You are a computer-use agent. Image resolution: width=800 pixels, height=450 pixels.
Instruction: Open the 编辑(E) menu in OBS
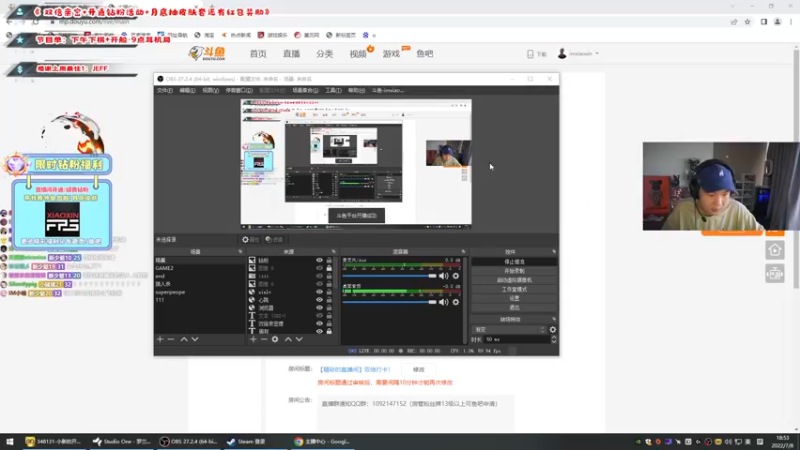[187, 90]
